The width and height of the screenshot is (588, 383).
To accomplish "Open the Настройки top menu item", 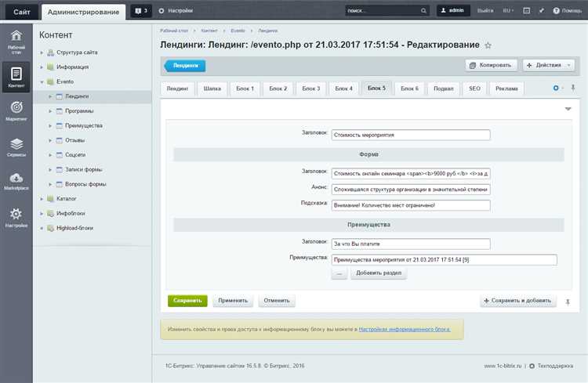I will [x=176, y=11].
